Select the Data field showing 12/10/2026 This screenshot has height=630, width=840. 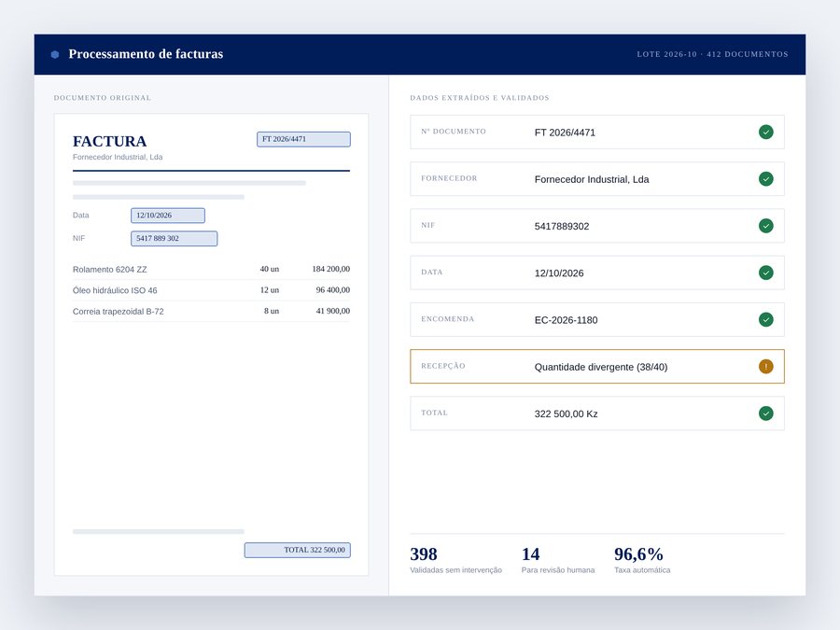coord(596,273)
